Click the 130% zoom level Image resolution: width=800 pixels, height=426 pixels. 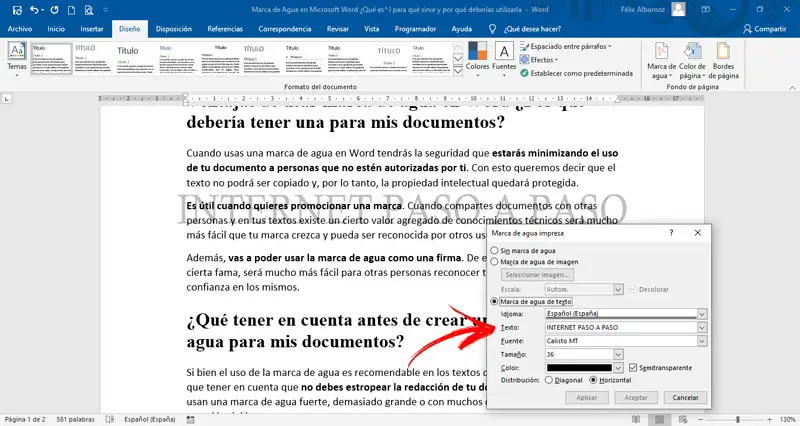tap(788, 419)
